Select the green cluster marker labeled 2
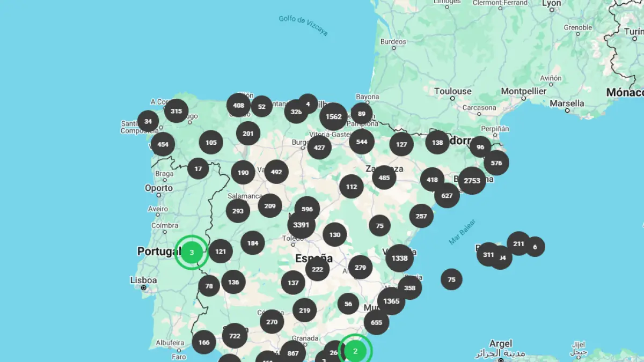The height and width of the screenshot is (362, 644). click(x=355, y=351)
